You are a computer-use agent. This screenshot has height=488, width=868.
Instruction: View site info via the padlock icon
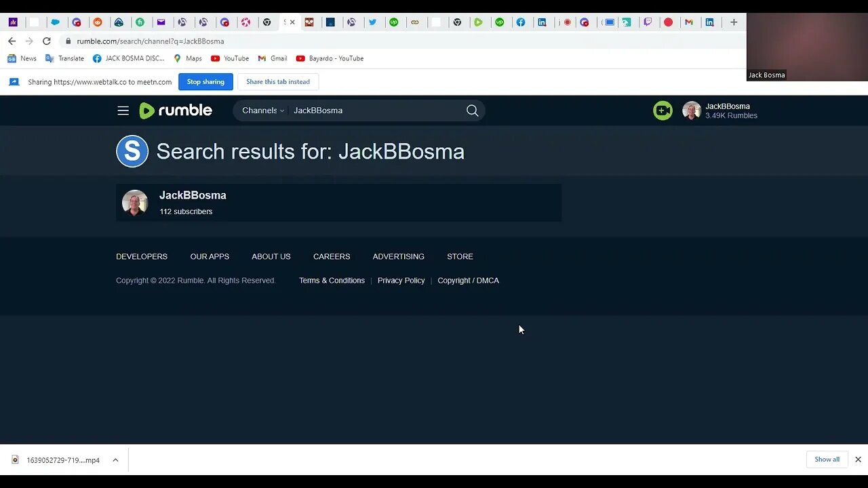click(x=68, y=41)
